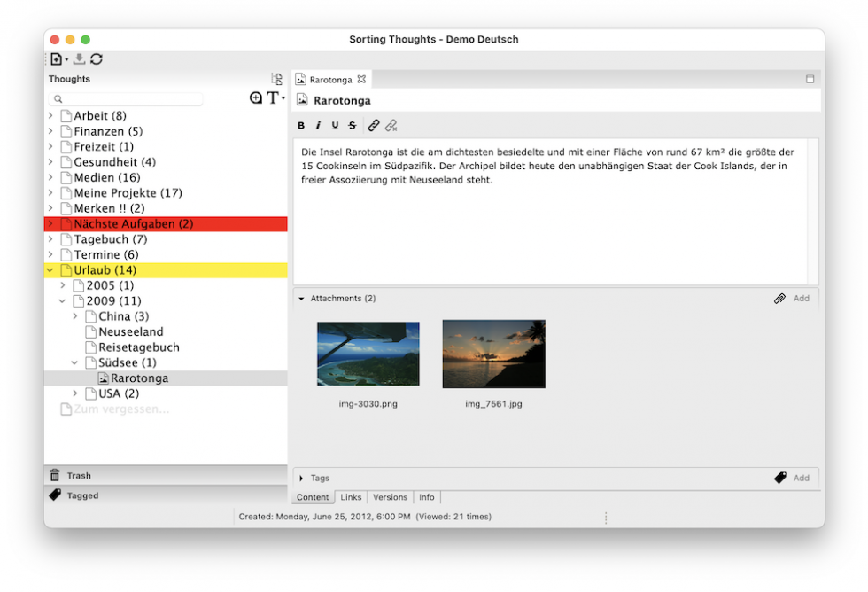Click the remove link icon
The image size is (868, 592).
391,126
